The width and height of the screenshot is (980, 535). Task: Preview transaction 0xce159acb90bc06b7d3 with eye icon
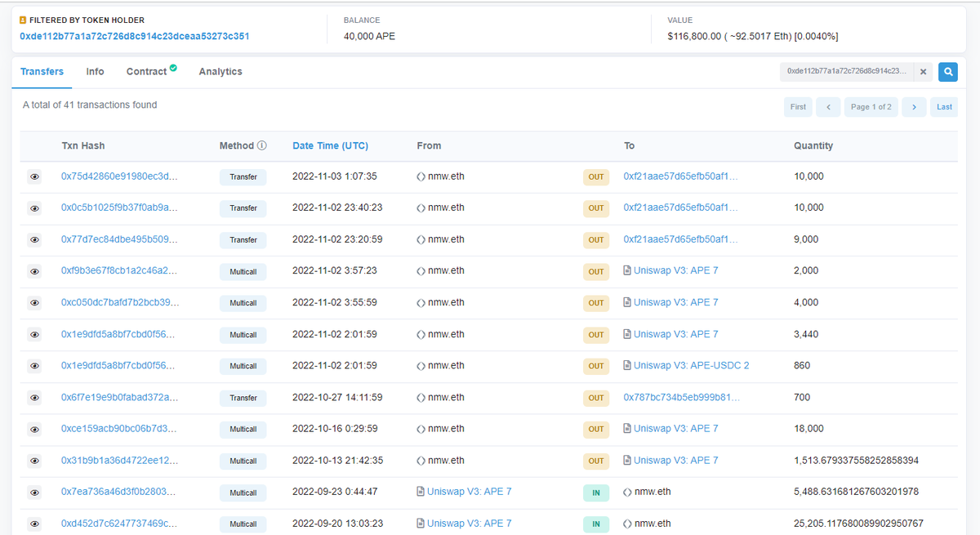[x=34, y=429]
